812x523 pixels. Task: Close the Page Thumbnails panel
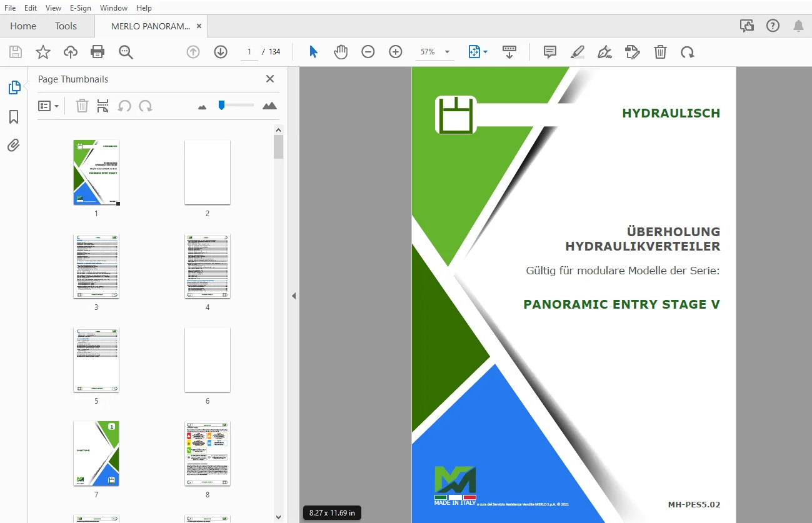[x=270, y=79]
